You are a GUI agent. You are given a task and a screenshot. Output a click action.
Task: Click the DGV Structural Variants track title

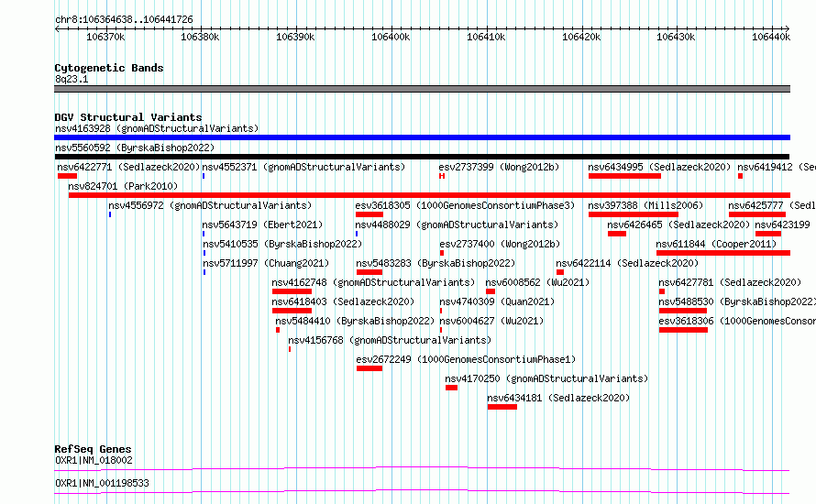(x=128, y=117)
